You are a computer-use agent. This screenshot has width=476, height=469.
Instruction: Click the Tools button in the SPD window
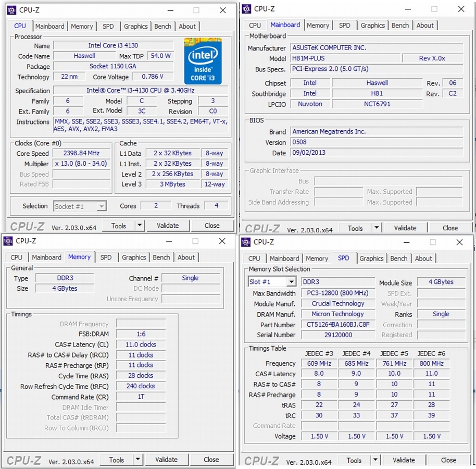pos(354,461)
